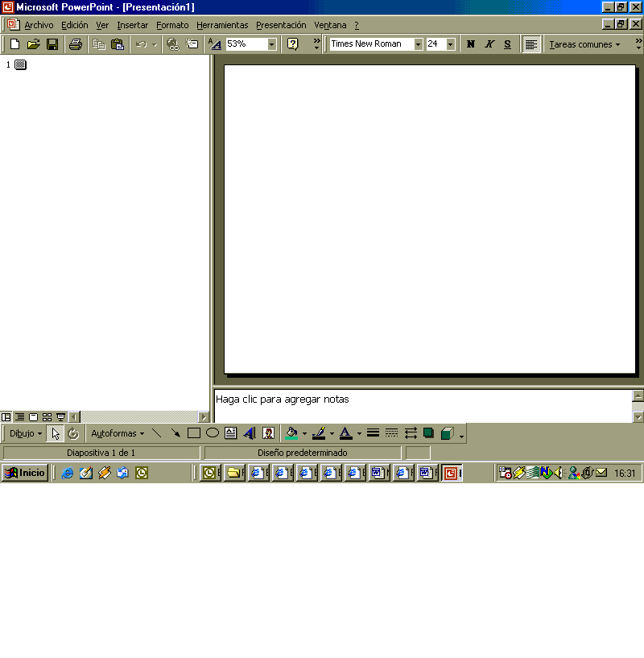Click the Inicio start button
The width and height of the screenshot is (644, 658).
tap(25, 473)
